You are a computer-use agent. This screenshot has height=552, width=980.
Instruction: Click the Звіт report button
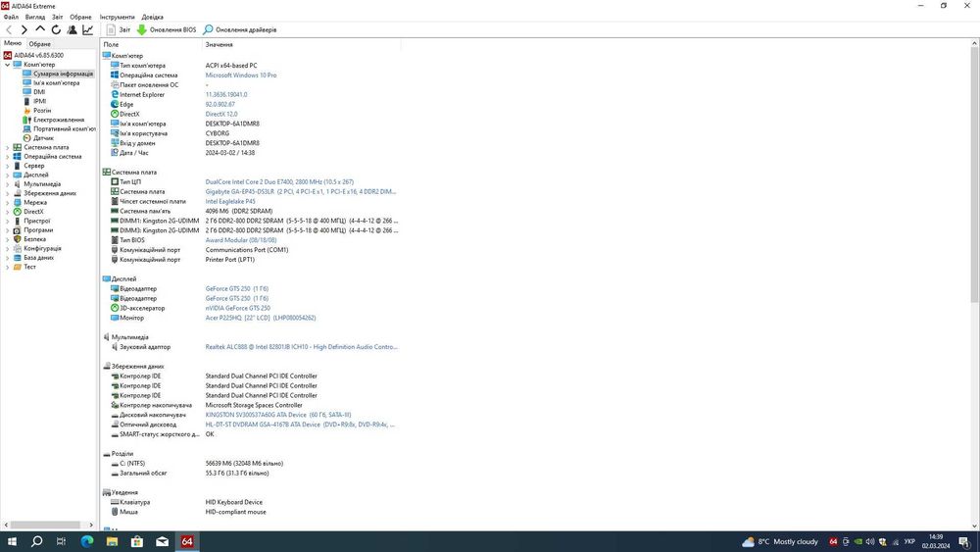point(119,29)
